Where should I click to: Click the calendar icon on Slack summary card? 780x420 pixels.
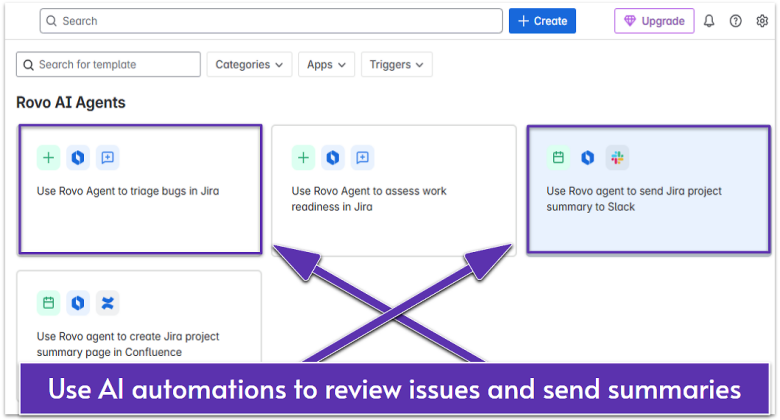(x=558, y=158)
